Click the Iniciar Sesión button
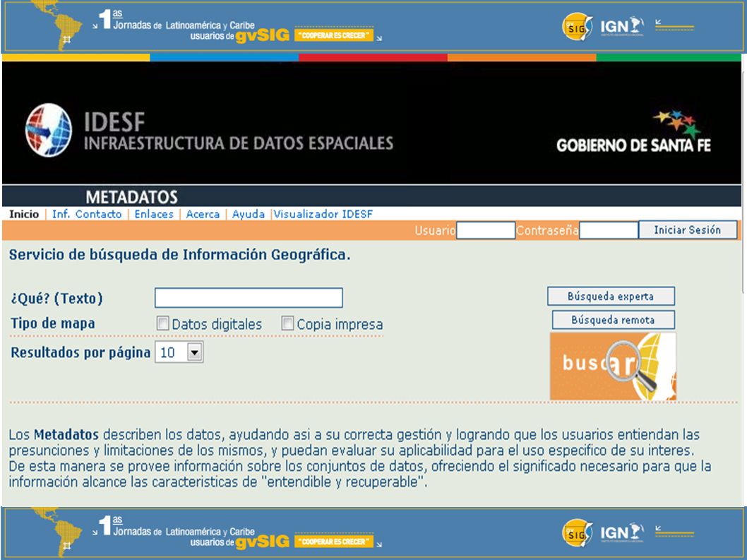Image resolution: width=747 pixels, height=560 pixels. tap(688, 230)
